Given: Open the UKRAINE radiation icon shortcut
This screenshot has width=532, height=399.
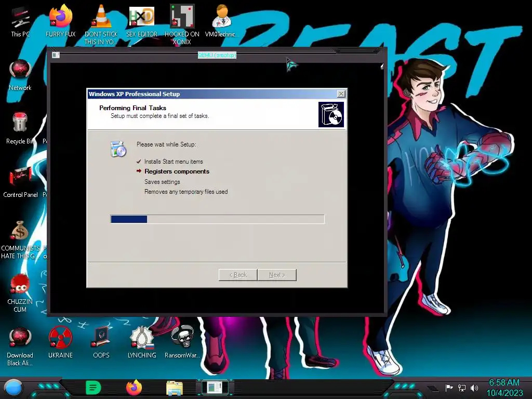Looking at the screenshot, I should click(x=60, y=343).
